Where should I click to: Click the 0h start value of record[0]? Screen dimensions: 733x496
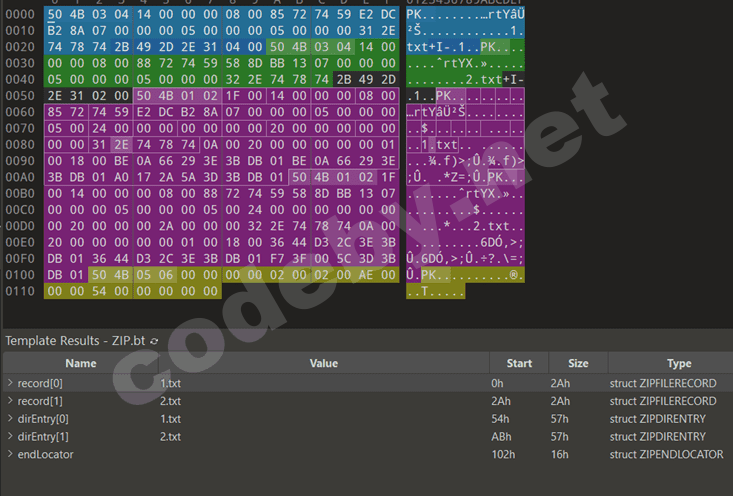(x=497, y=383)
